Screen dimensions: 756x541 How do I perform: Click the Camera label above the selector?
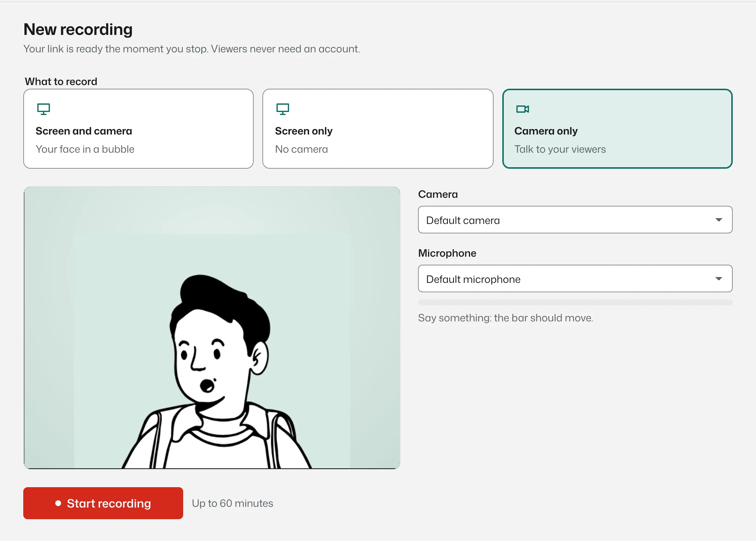438,194
